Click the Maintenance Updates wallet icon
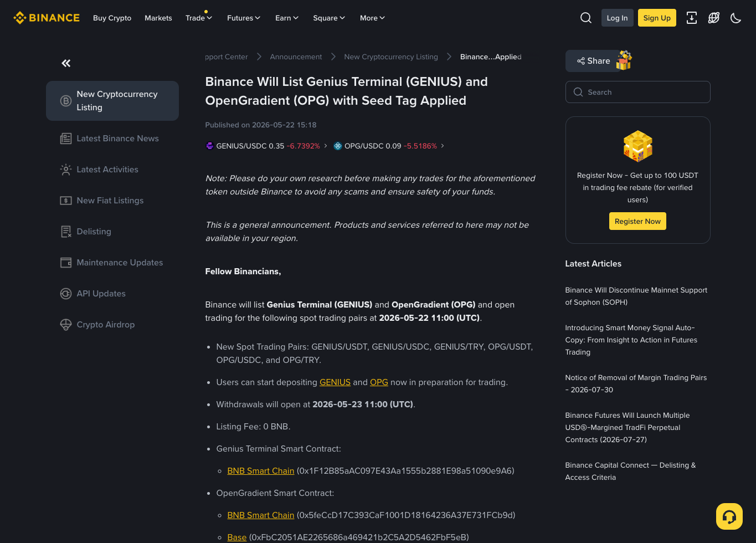The width and height of the screenshot is (756, 543). pyautogui.click(x=66, y=263)
